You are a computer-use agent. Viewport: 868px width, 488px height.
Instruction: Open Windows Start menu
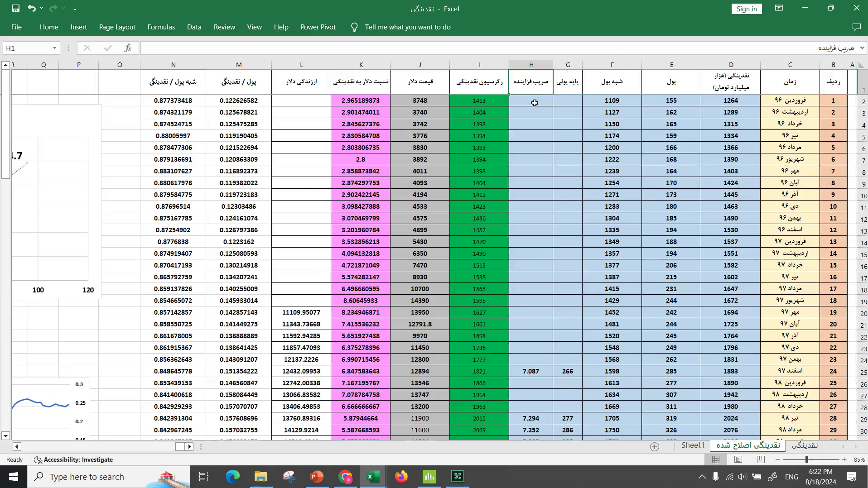point(13,477)
